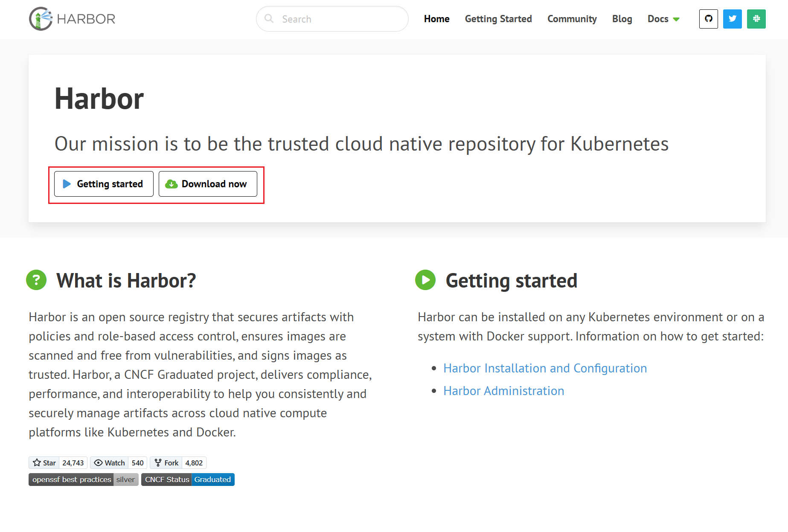Image resolution: width=788 pixels, height=532 pixels.
Task: Click the Fork badge
Action: coord(166,463)
